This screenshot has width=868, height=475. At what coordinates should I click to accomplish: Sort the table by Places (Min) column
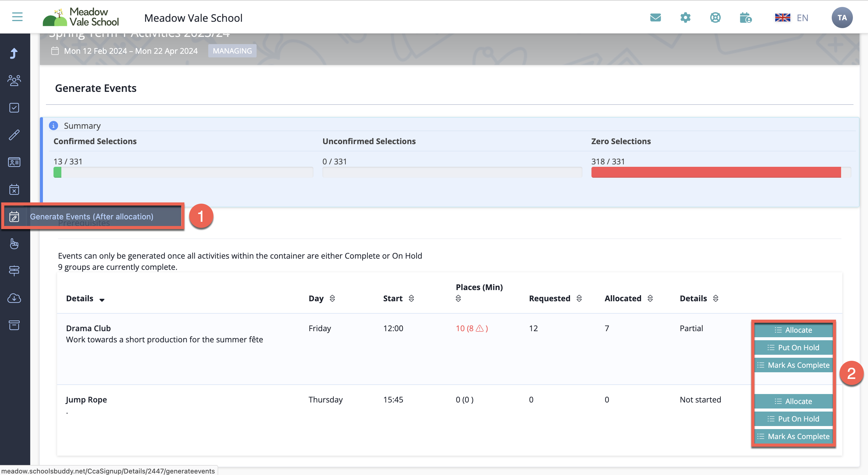coord(458,299)
